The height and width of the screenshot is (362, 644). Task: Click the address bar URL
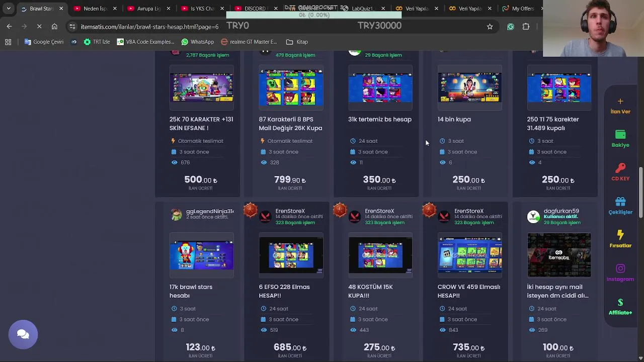(149, 26)
